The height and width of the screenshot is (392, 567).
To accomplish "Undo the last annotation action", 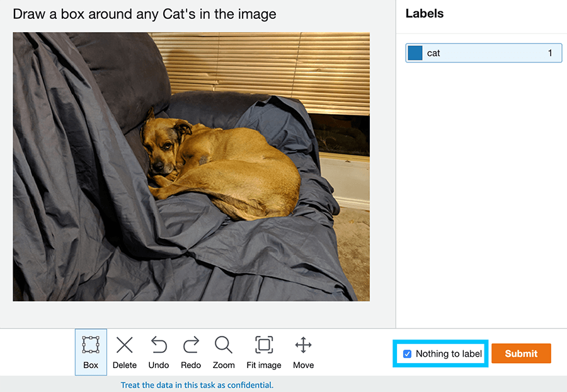I will tap(159, 352).
